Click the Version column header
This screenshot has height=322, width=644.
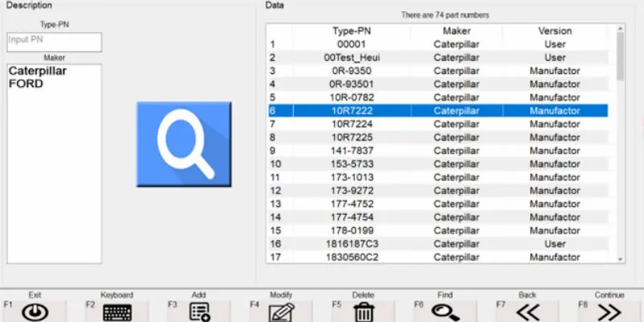tap(555, 31)
